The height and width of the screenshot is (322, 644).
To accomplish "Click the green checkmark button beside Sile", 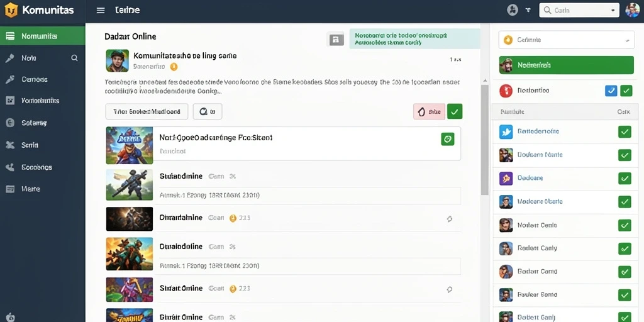I will tap(455, 111).
